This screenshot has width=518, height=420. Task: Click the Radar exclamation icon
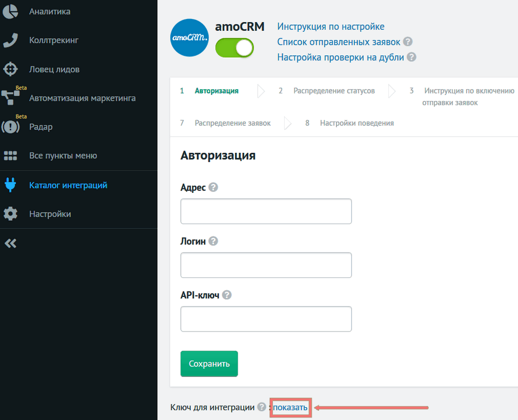[10, 127]
